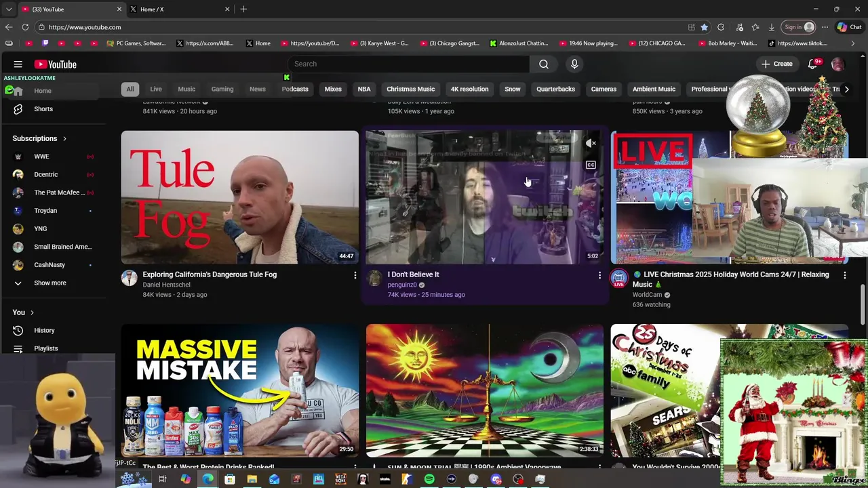Open the YouTube hamburger guide menu
Viewport: 868px width, 488px height.
(x=18, y=64)
